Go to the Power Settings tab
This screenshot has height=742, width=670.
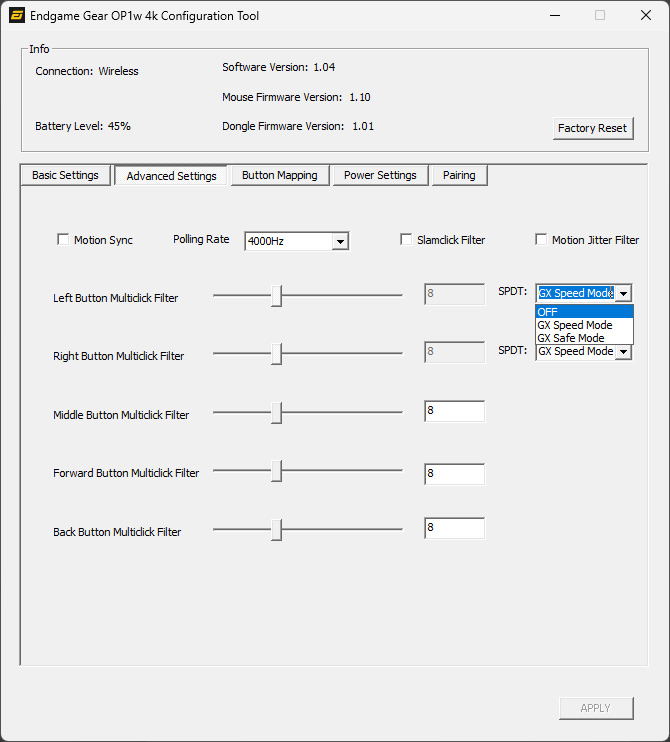(380, 176)
